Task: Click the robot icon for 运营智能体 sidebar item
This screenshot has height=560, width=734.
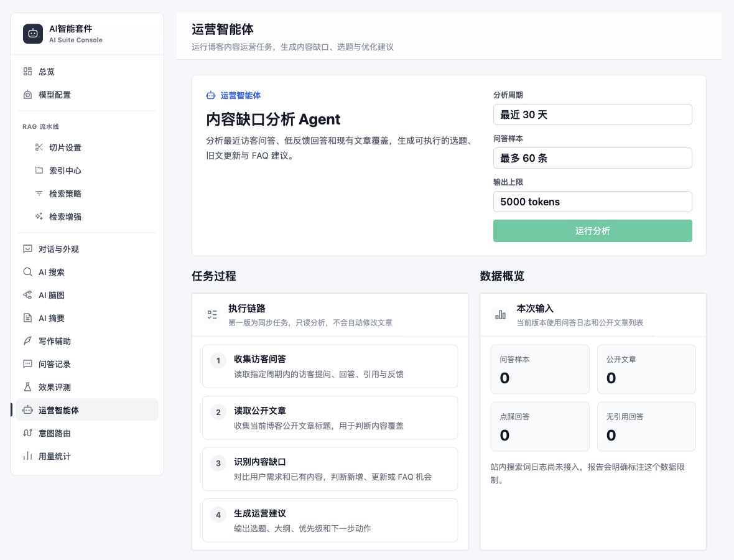Action: coord(27,409)
